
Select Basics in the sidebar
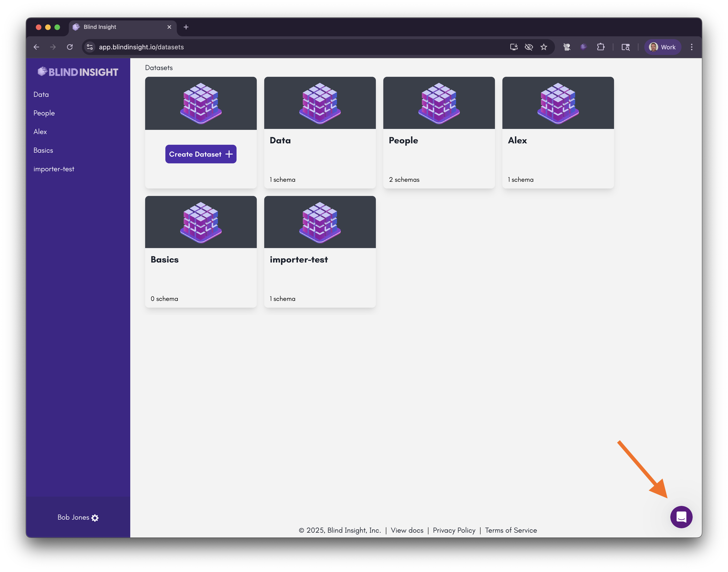[43, 150]
